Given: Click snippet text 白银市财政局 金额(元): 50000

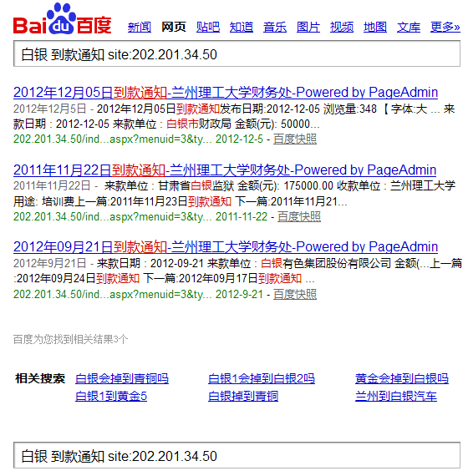Looking at the screenshot, I should click(x=238, y=124).
